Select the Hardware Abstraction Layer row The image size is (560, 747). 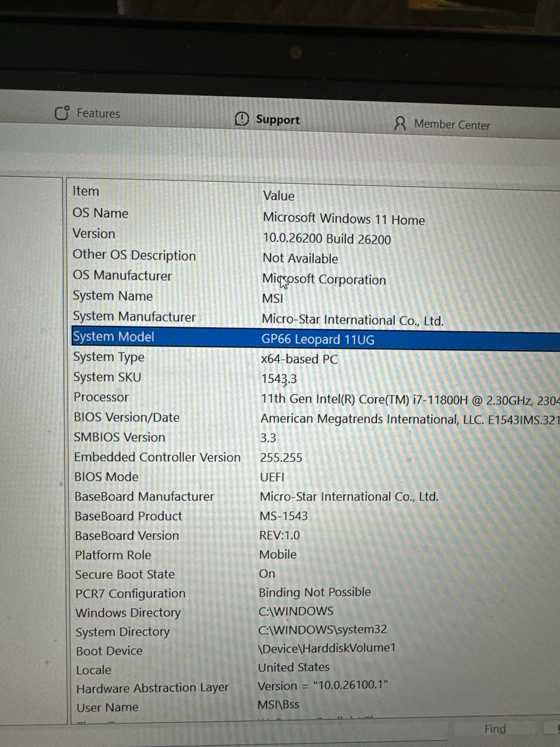pyautogui.click(x=315, y=687)
